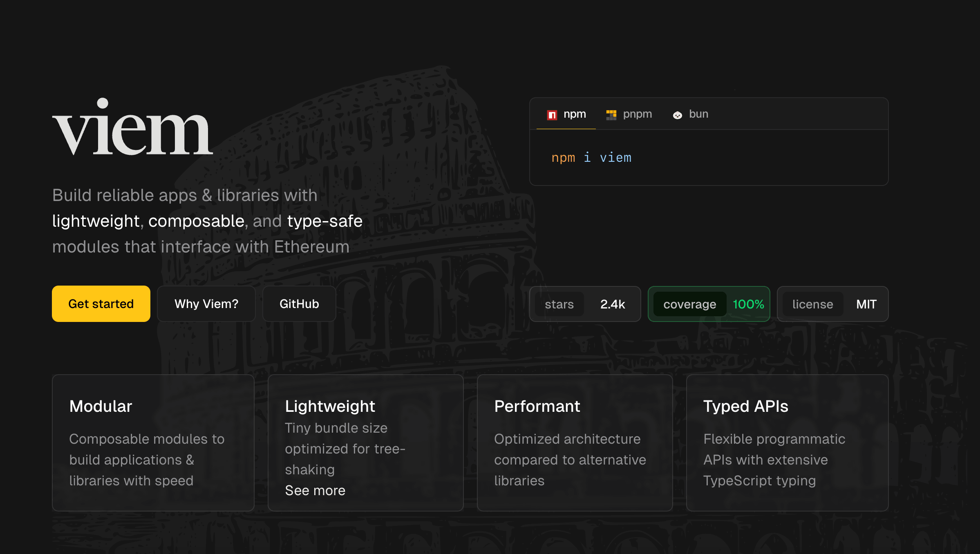Click 'Flexible programmatic APIs' description text
Image resolution: width=980 pixels, height=554 pixels.
[774, 460]
